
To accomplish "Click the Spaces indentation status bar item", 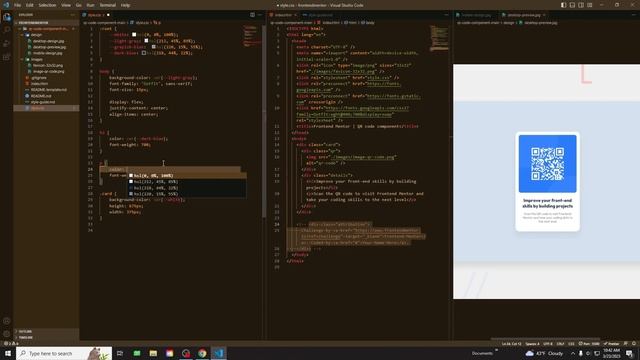I will pyautogui.click(x=532, y=344).
